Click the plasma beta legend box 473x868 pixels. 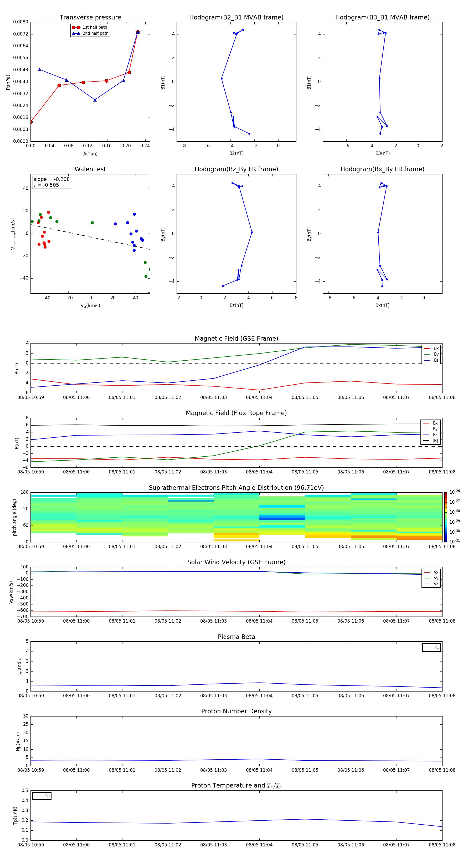click(x=431, y=647)
